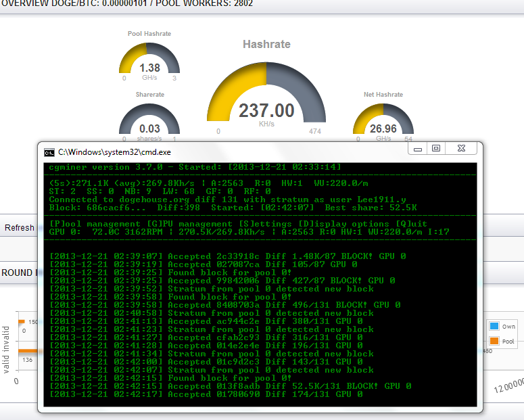524x420 pixels.
Task: Click log line 'Accepted 013f8adb Diff 52.5K/131'
Action: [x=231, y=386]
